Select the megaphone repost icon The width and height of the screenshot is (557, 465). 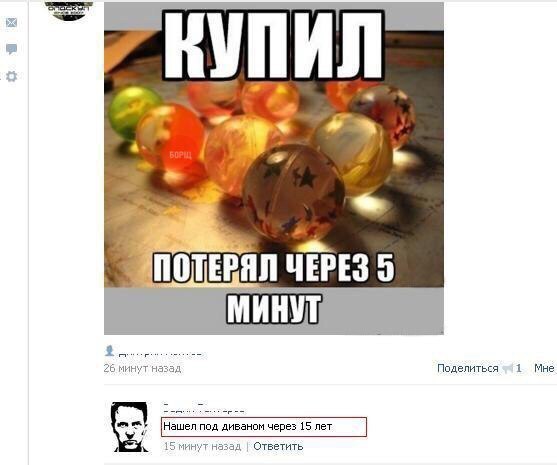[x=508, y=369]
